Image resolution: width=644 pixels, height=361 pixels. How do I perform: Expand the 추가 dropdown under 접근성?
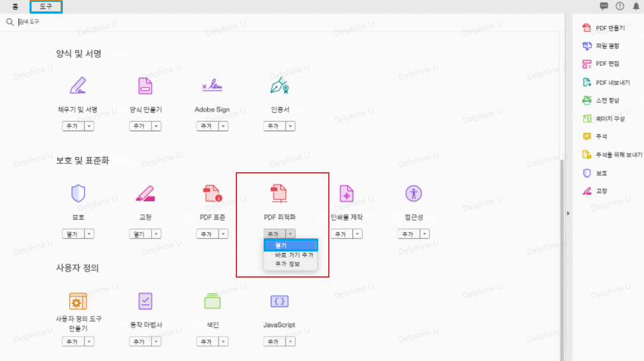click(424, 233)
